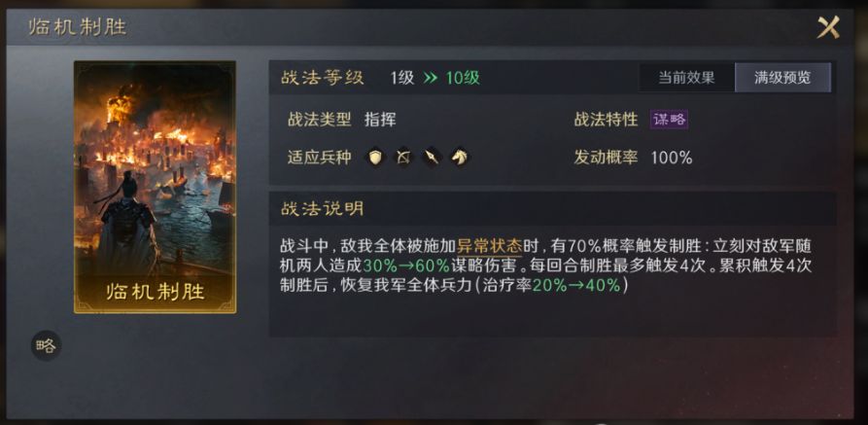Switch to the 当前效果 tab
This screenshot has height=425, width=868.
(686, 78)
